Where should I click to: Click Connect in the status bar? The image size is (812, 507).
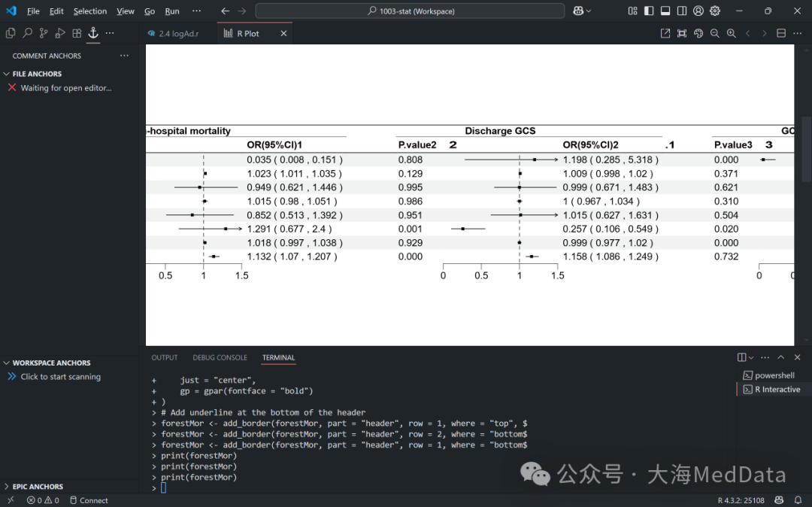pos(89,499)
